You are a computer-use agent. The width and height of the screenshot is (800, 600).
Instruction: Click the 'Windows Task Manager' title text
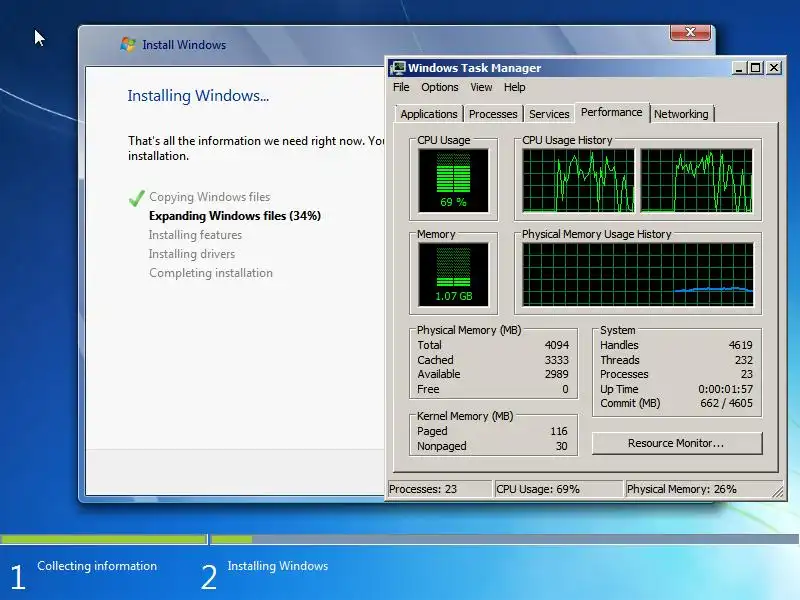pyautogui.click(x=474, y=68)
